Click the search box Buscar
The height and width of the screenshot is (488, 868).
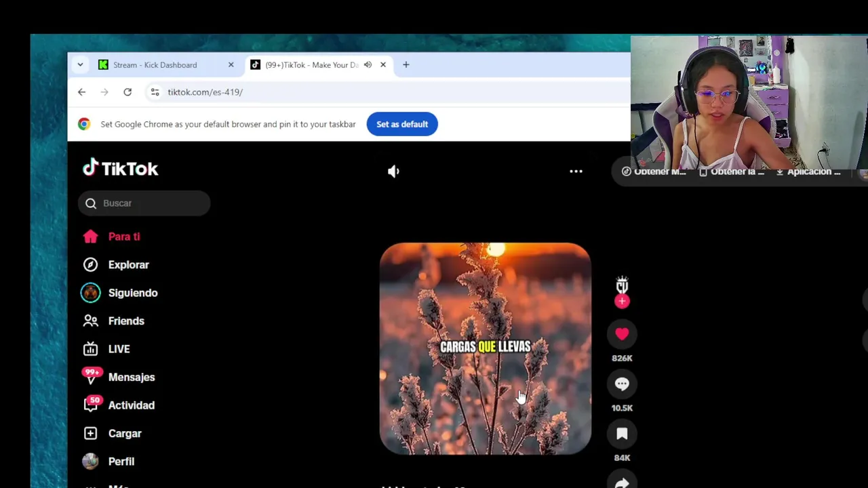[x=144, y=203]
